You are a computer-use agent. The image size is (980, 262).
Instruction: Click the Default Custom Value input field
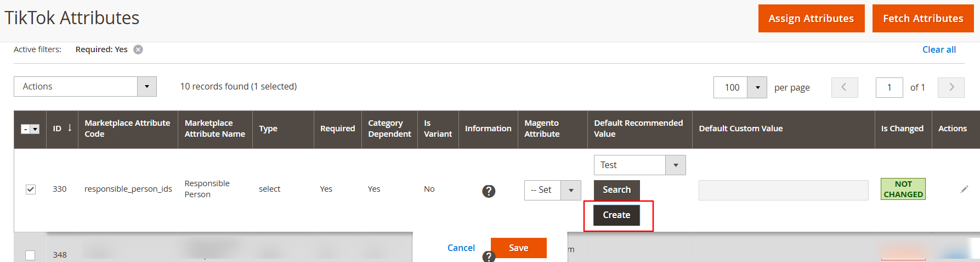(x=783, y=190)
